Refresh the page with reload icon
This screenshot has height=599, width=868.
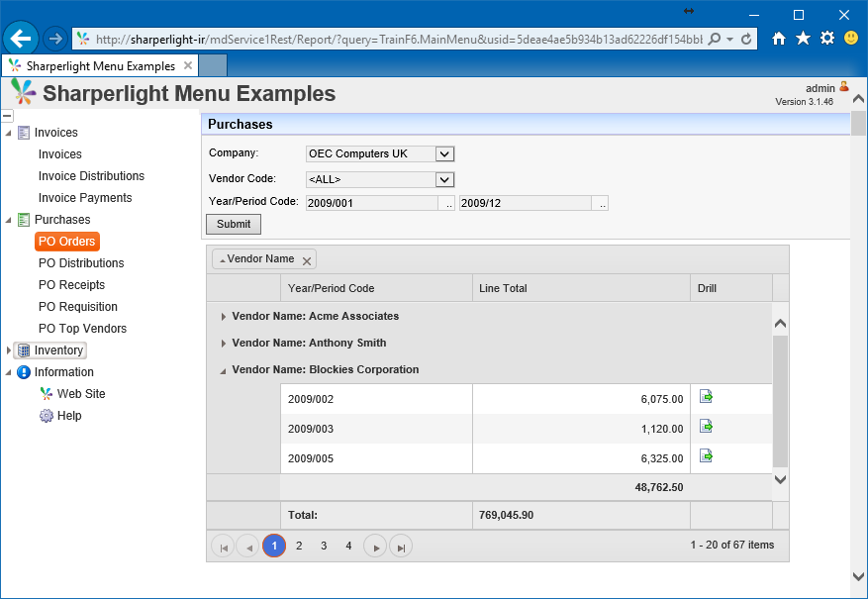(746, 39)
